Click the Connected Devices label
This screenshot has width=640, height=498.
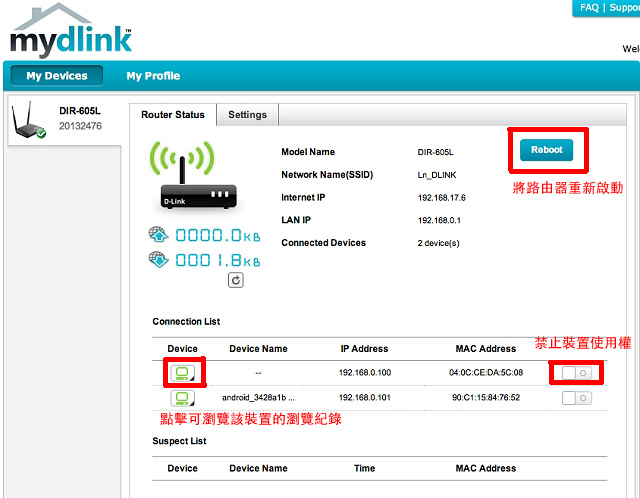pos(323,243)
